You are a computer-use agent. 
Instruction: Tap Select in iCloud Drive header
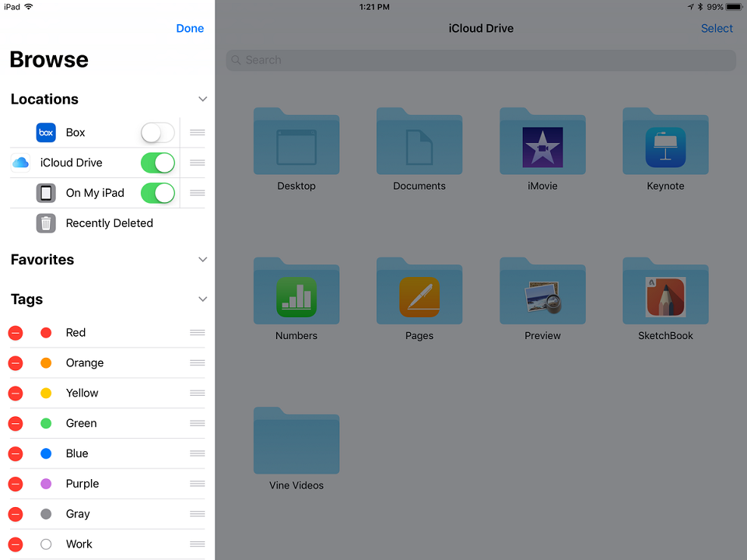click(717, 29)
